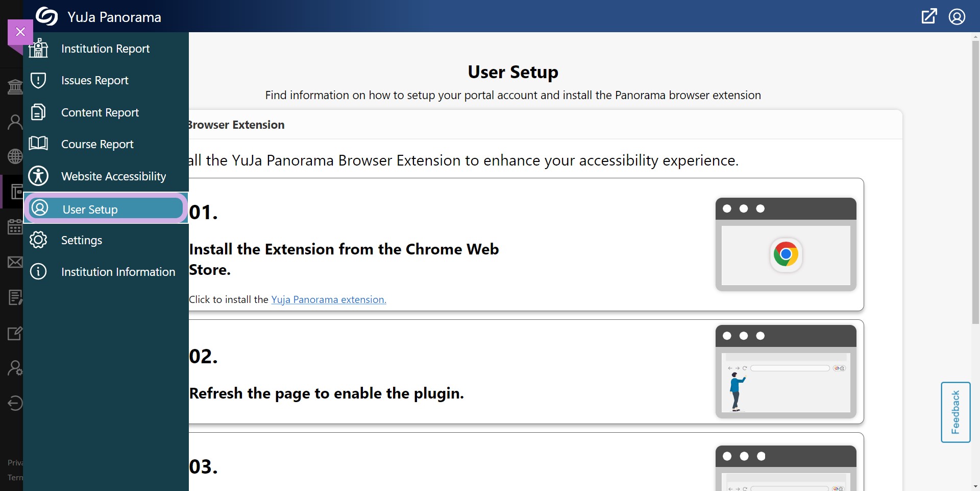
Task: Click the Course Report book icon
Action: 38,144
